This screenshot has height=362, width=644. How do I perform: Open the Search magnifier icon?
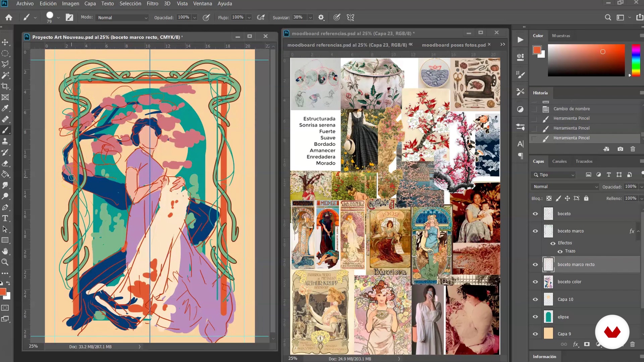pos(608,17)
